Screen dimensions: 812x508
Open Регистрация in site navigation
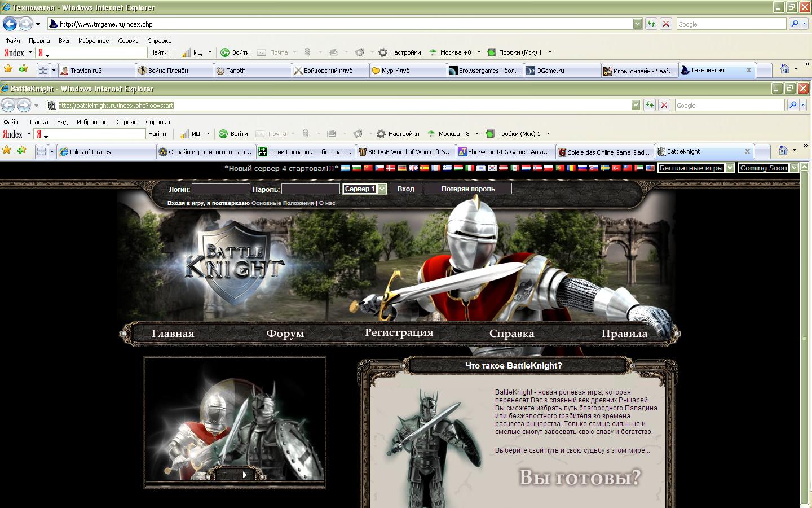pyautogui.click(x=399, y=332)
